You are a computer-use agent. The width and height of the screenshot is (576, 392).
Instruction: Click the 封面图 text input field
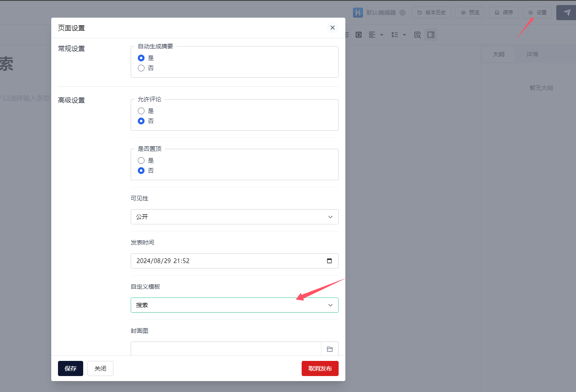click(226, 349)
